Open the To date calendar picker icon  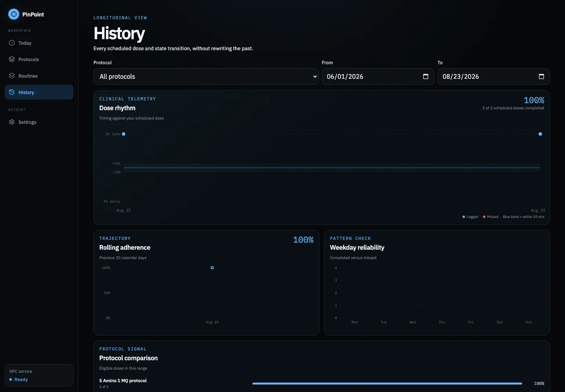541,76
